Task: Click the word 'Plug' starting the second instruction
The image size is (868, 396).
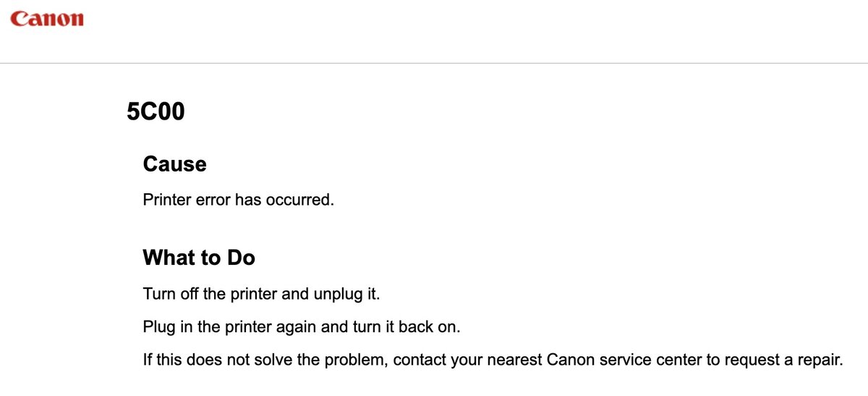Action: pyautogui.click(x=158, y=327)
